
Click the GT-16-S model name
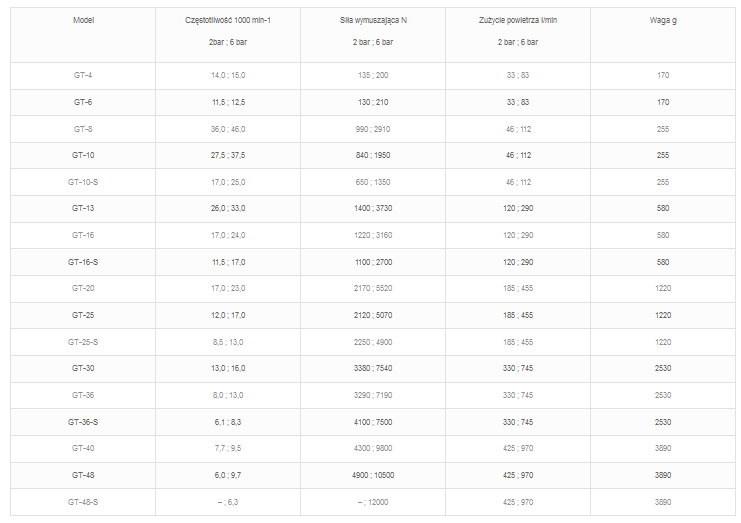[83, 262]
